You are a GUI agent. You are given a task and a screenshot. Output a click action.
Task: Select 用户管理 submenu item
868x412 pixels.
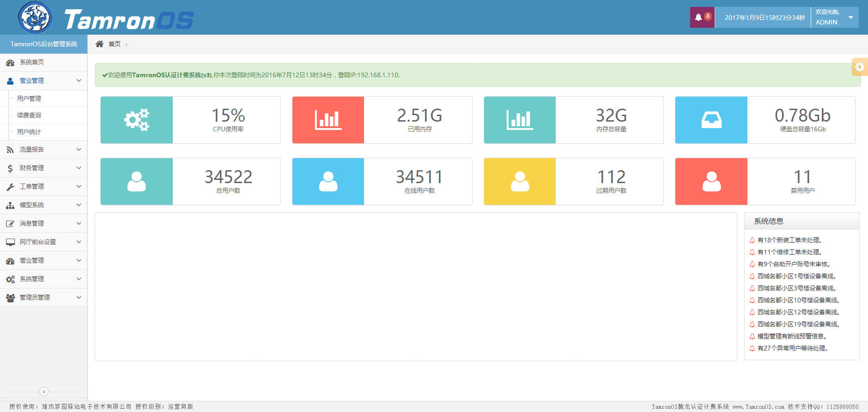pyautogui.click(x=29, y=98)
